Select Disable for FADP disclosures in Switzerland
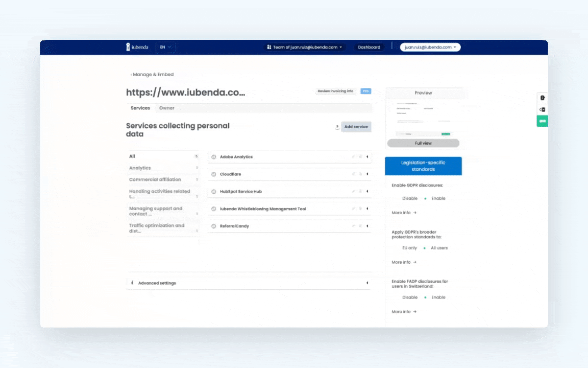Viewport: 588px width, 368px height. pos(410,297)
